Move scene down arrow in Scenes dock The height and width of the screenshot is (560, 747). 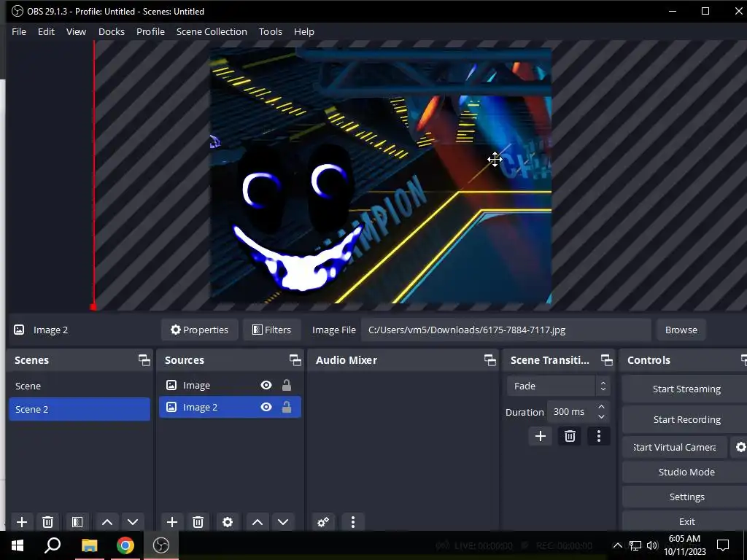(133, 522)
